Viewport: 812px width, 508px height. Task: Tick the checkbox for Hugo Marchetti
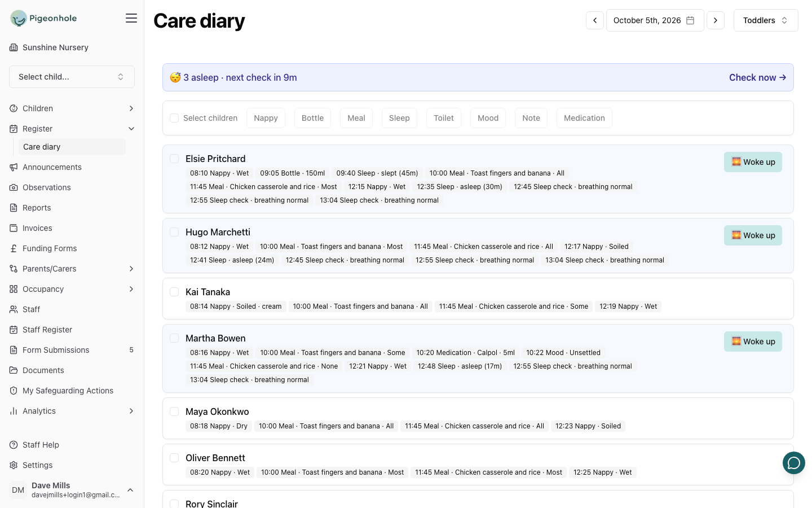point(174,232)
